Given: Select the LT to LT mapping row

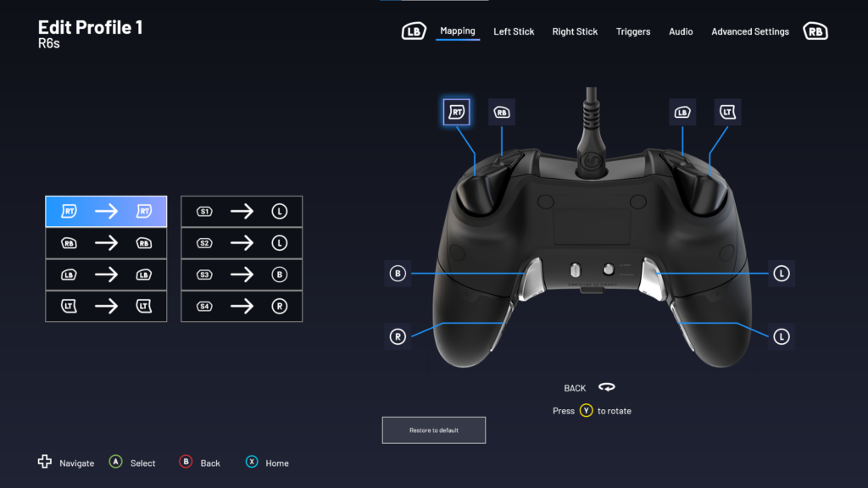Looking at the screenshot, I should (106, 306).
